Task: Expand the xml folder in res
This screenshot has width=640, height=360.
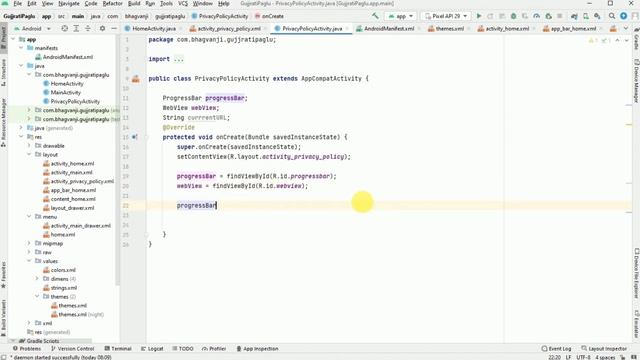Action: click(x=29, y=323)
